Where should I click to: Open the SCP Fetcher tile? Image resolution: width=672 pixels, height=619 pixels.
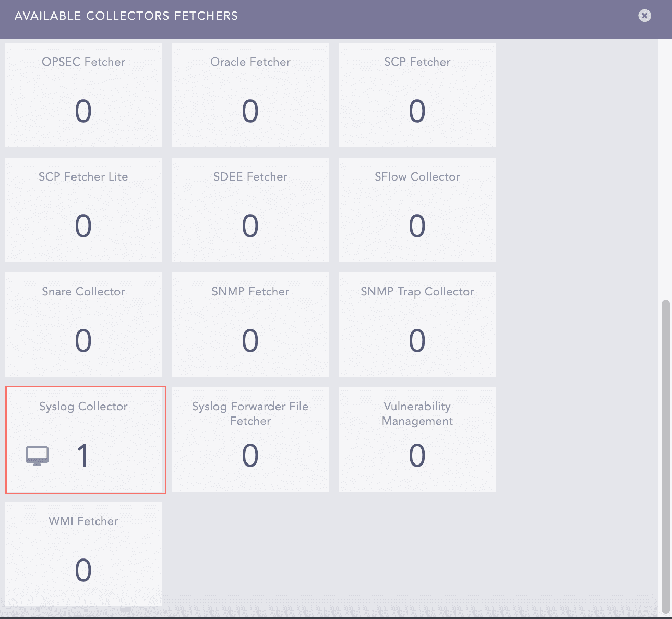coord(417,95)
